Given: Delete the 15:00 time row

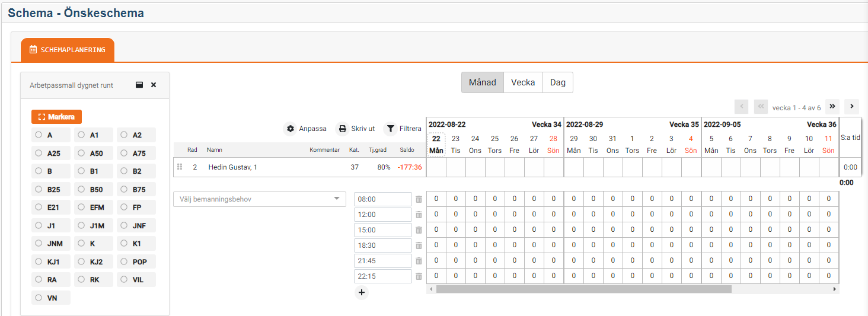Looking at the screenshot, I should pos(419,230).
